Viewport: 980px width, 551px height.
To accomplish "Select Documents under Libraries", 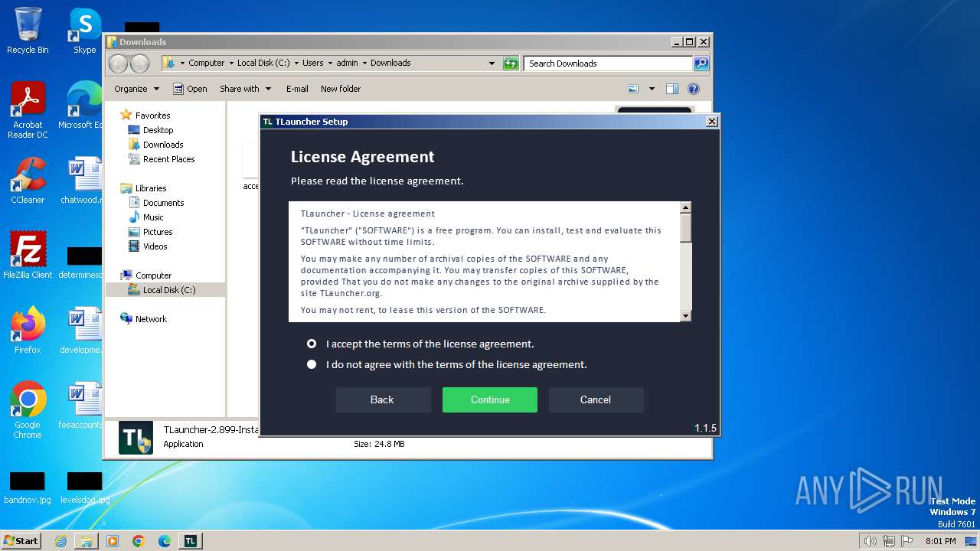I will [163, 203].
